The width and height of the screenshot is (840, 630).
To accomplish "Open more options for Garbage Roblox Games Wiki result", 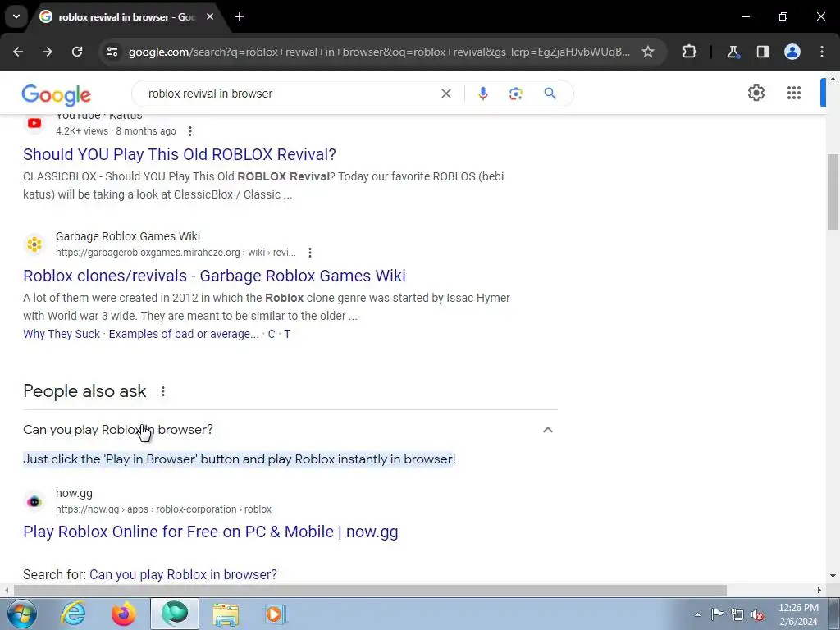I will (309, 253).
